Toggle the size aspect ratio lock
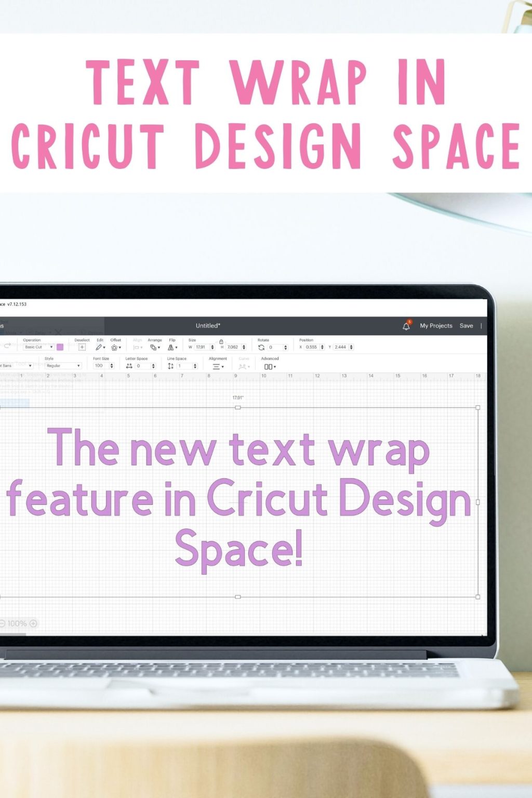 point(220,341)
